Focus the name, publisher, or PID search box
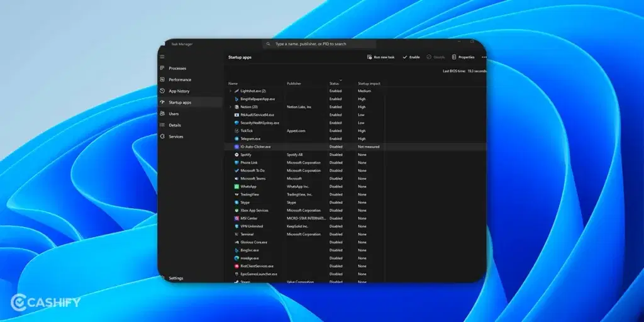644x322 pixels. tap(319, 44)
